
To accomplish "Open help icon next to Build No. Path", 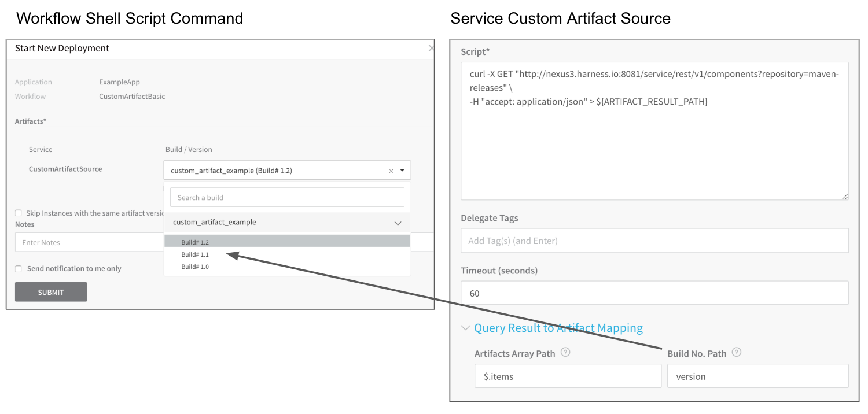I will click(x=736, y=352).
